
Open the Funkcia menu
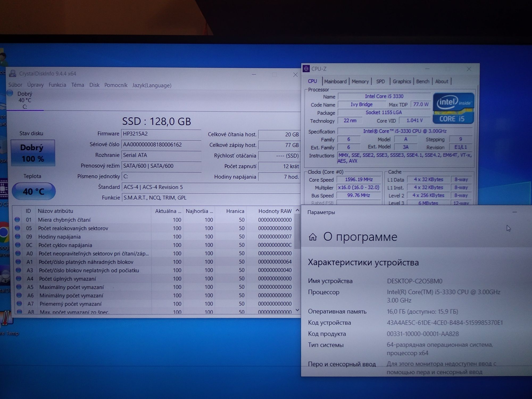[x=57, y=85]
